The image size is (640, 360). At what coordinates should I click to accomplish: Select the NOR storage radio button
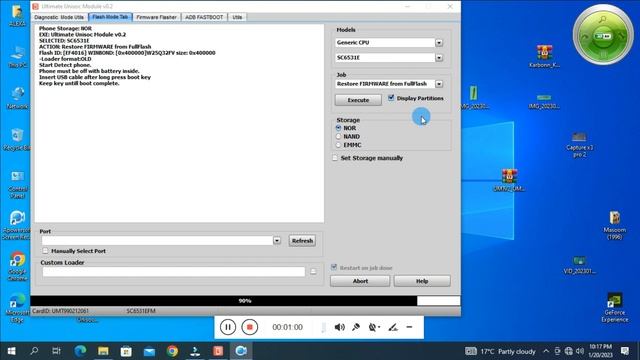(x=338, y=128)
